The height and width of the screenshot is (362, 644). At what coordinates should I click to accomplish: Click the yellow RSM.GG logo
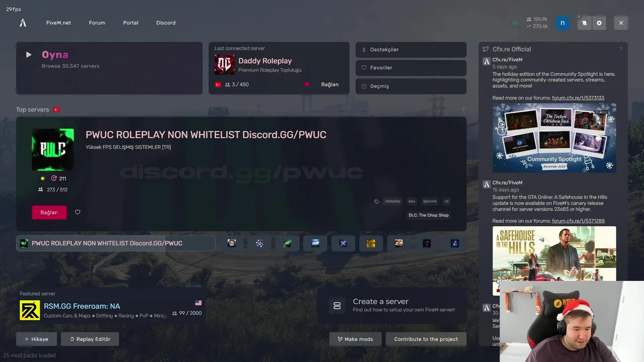30,310
